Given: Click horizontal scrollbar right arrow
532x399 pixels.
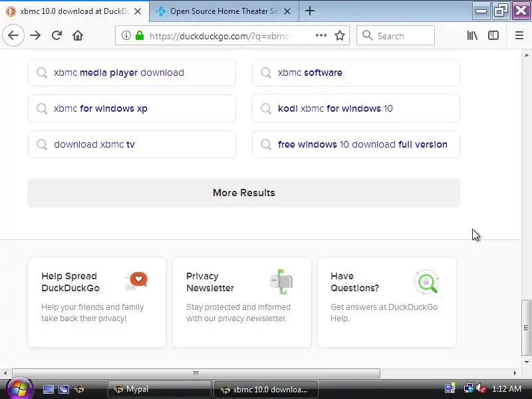Looking at the screenshot, I should coord(515,373).
